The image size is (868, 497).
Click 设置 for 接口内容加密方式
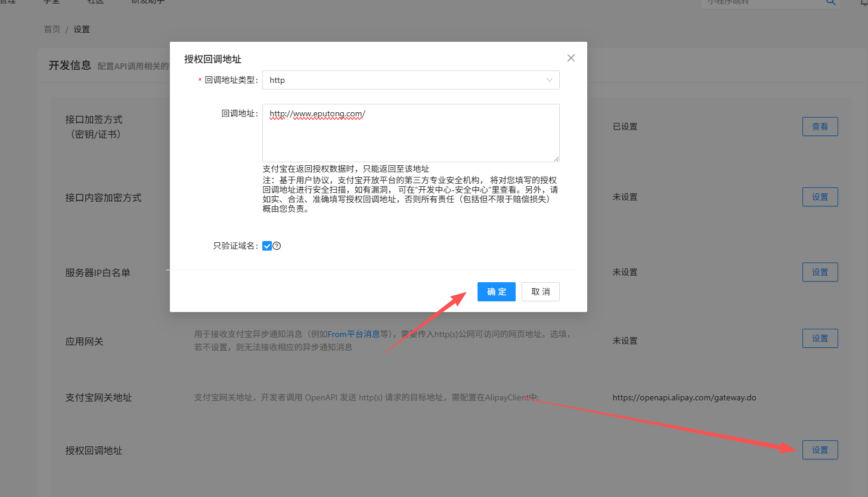coord(820,197)
